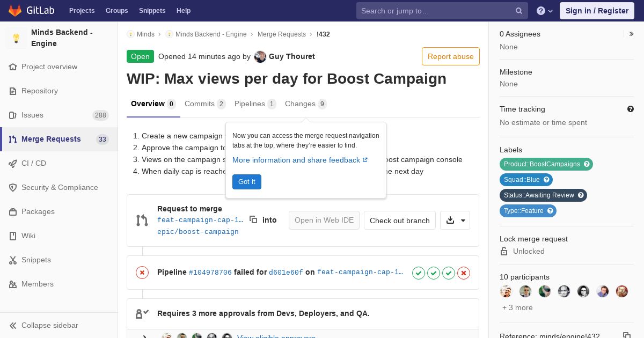Click the Minds breadcrumb link
The image size is (644, 338).
pos(145,34)
